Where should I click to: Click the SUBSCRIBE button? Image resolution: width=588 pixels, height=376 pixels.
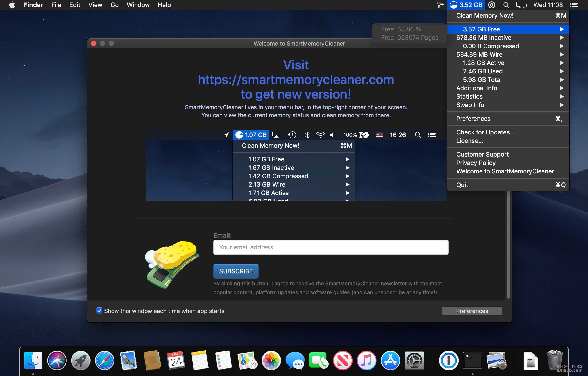pos(236,271)
